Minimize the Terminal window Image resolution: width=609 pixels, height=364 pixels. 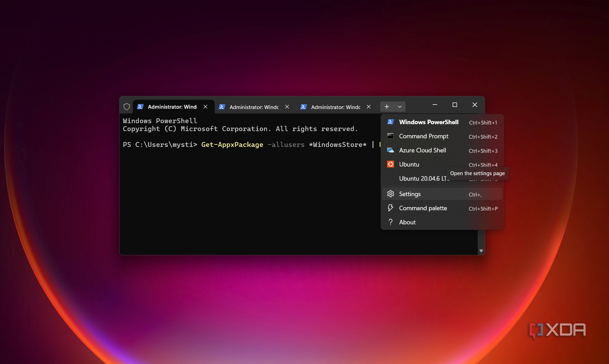435,105
